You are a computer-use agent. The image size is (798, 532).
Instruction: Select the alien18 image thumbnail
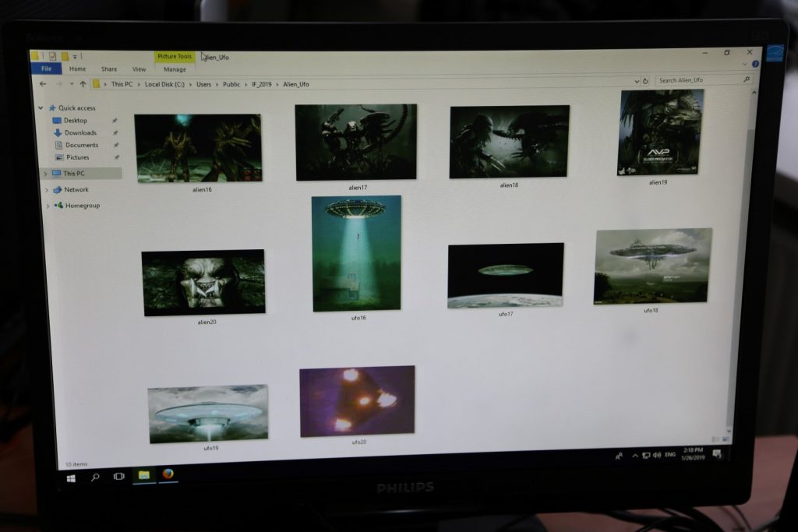[510, 142]
